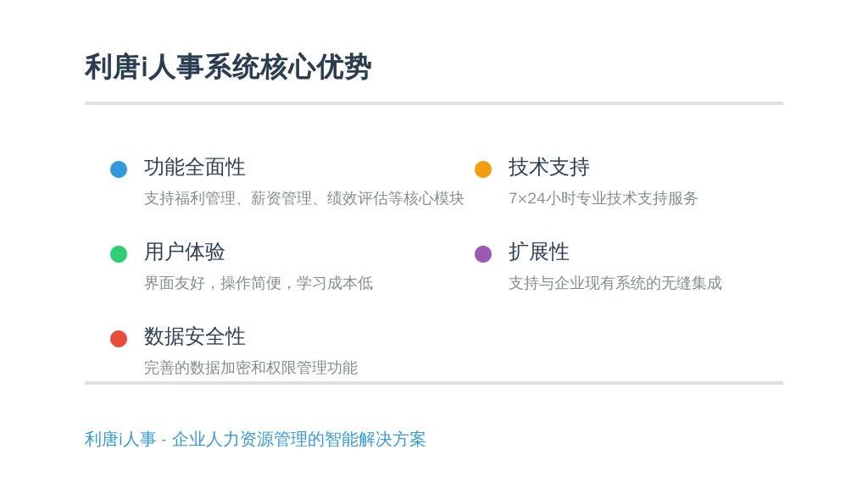868x488 pixels.
Task: Click the orange dot beside 技术支持
Action: 482,169
